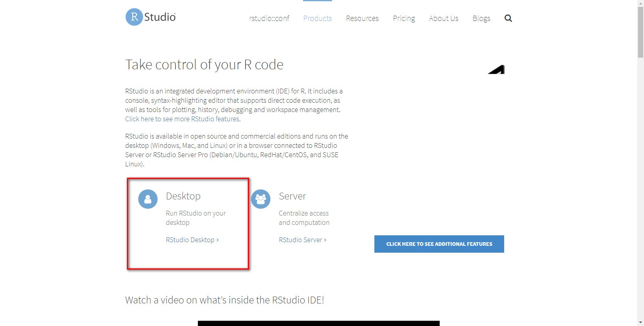Click the scrollbar up arrow
644x326 pixels.
pyautogui.click(x=640, y=3)
